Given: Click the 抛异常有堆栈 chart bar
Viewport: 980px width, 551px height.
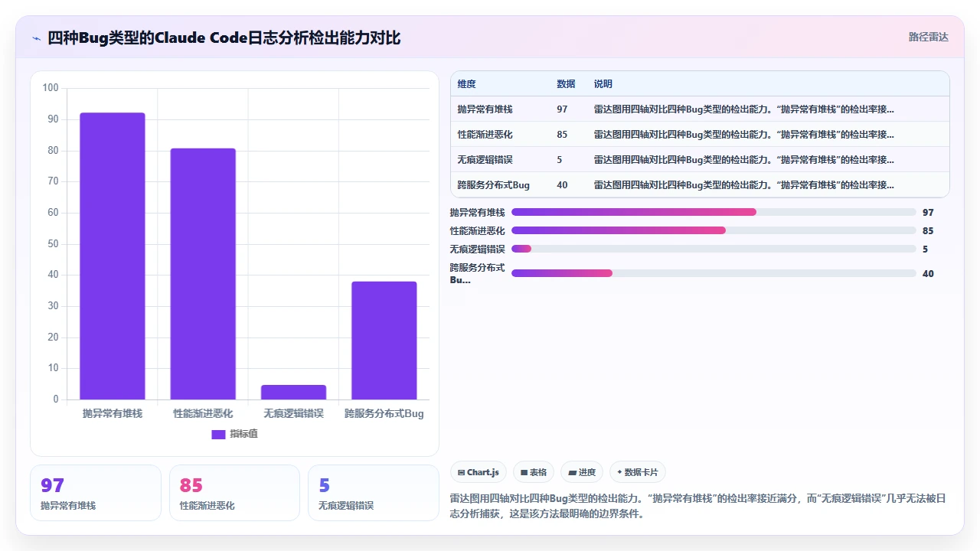Looking at the screenshot, I should click(113, 256).
